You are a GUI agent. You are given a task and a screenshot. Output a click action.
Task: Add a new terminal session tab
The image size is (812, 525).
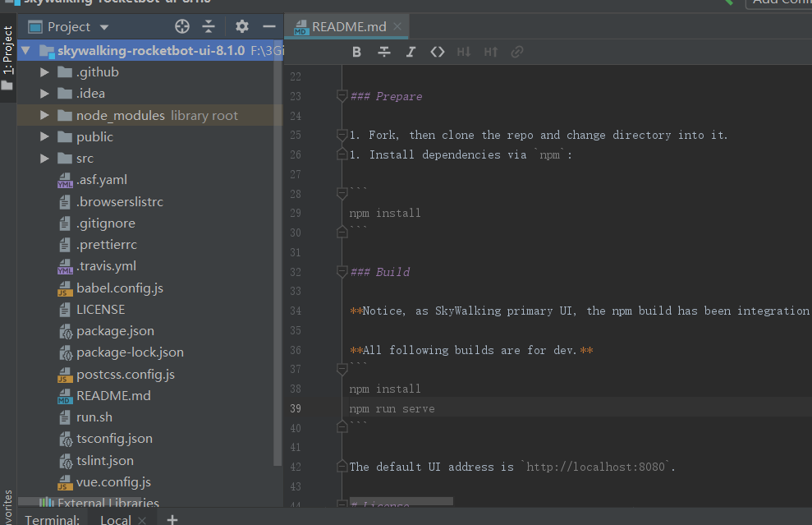click(x=172, y=519)
